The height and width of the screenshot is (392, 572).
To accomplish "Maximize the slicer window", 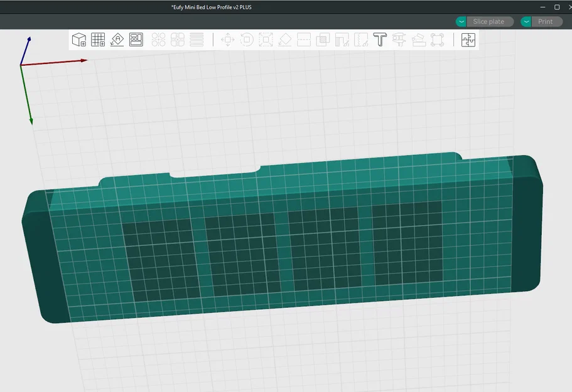I will 557,7.
